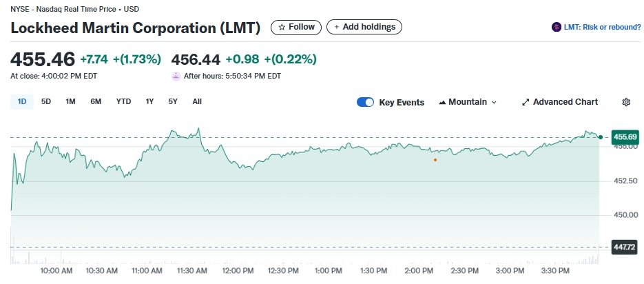
Task: Click 'At close: 4:00:02 PM EDT' text
Action: pyautogui.click(x=54, y=76)
